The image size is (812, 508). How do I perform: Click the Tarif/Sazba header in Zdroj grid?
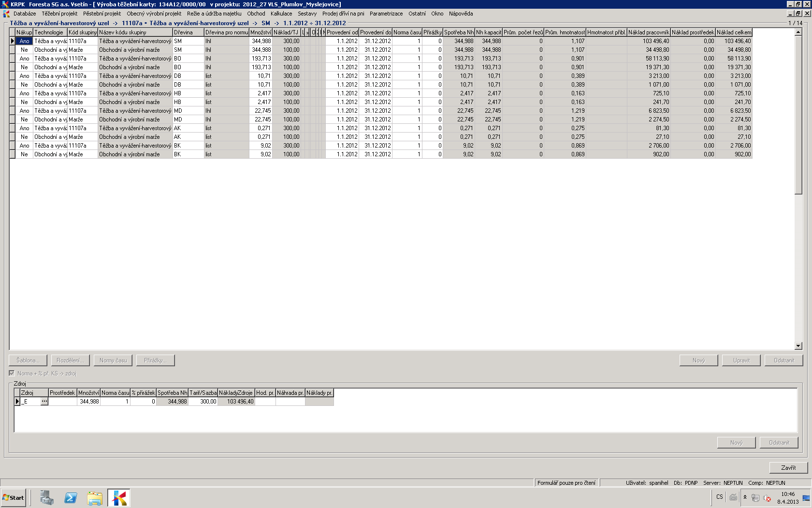click(x=203, y=393)
